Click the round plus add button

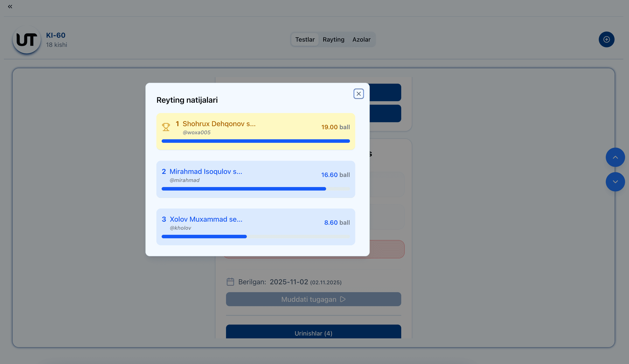coord(606,39)
